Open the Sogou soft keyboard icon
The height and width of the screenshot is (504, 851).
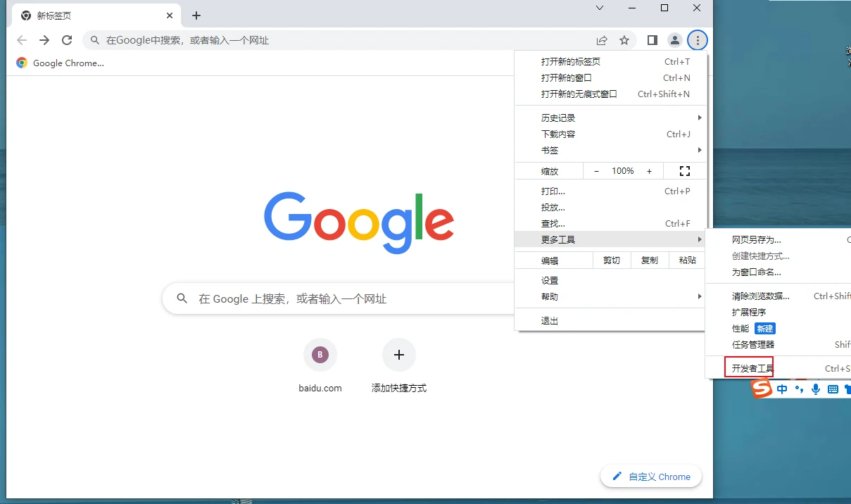click(x=833, y=389)
